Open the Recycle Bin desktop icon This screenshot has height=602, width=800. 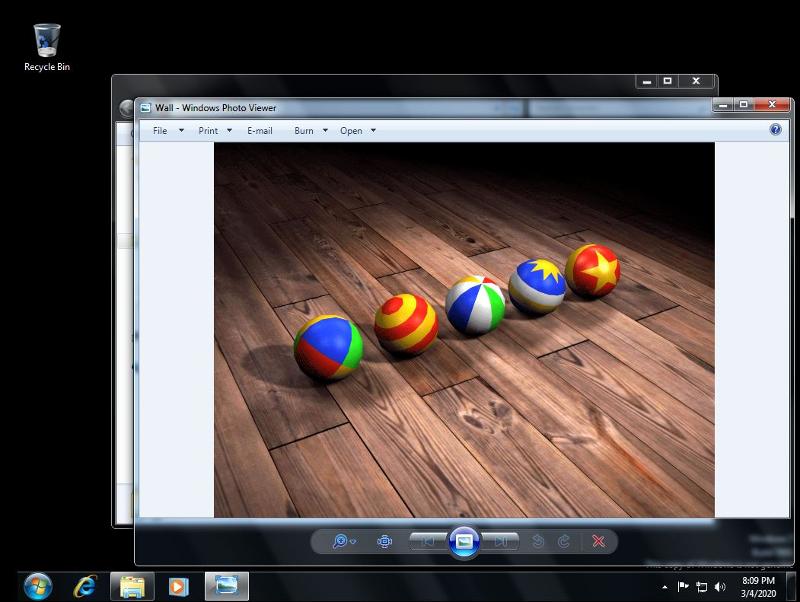pyautogui.click(x=46, y=47)
